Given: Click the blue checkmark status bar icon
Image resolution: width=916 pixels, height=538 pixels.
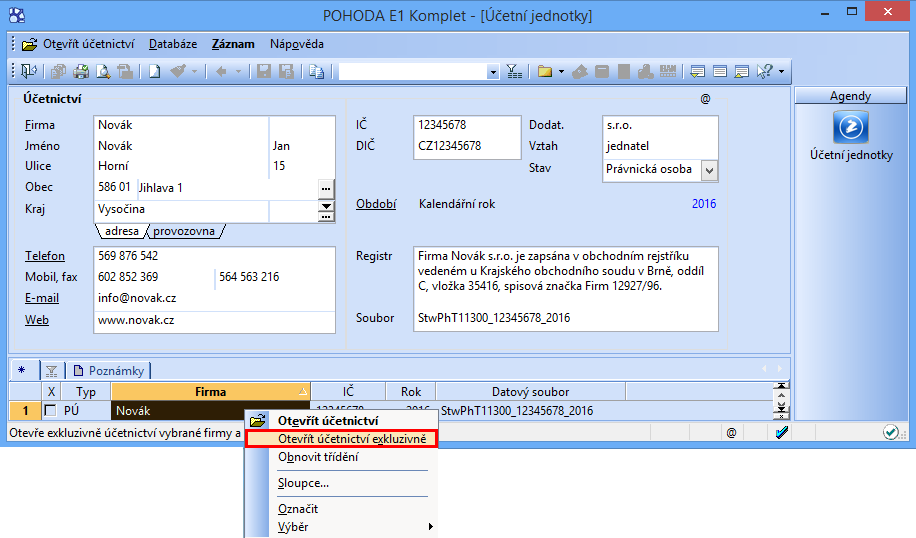Looking at the screenshot, I should click(x=782, y=433).
